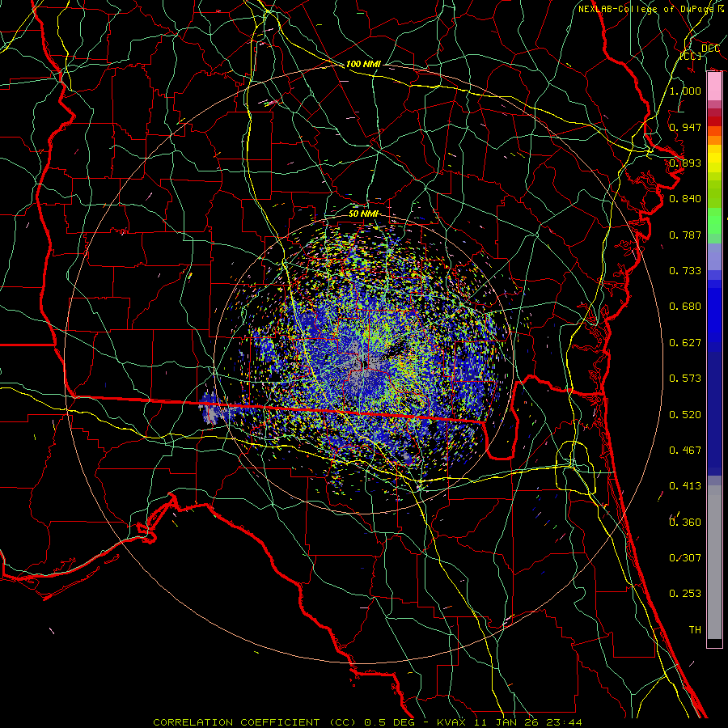The width and height of the screenshot is (728, 728).
Task: Select the 0.733 legend value
Action: tap(685, 271)
